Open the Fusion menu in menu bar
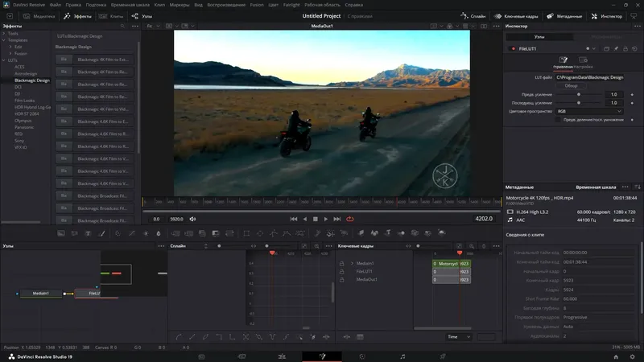644x362 pixels. tap(257, 5)
